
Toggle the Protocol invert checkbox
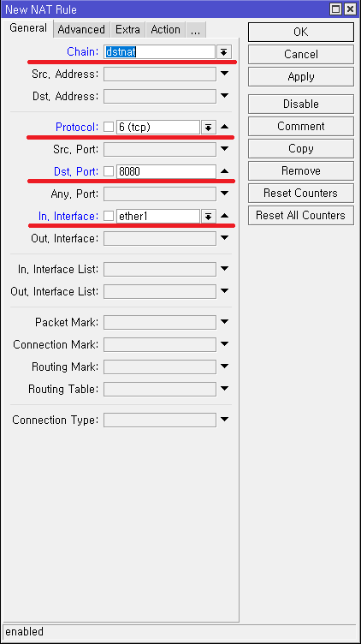pos(109,128)
